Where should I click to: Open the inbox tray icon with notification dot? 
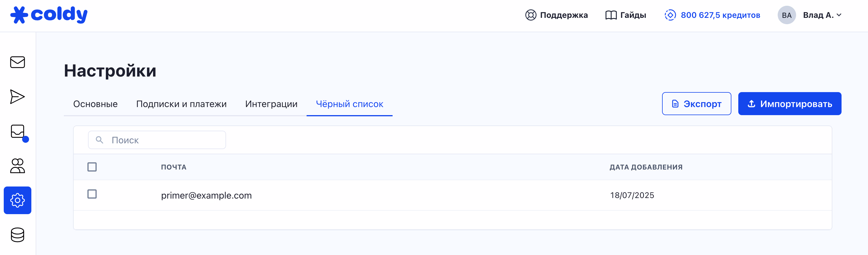coord(18,132)
